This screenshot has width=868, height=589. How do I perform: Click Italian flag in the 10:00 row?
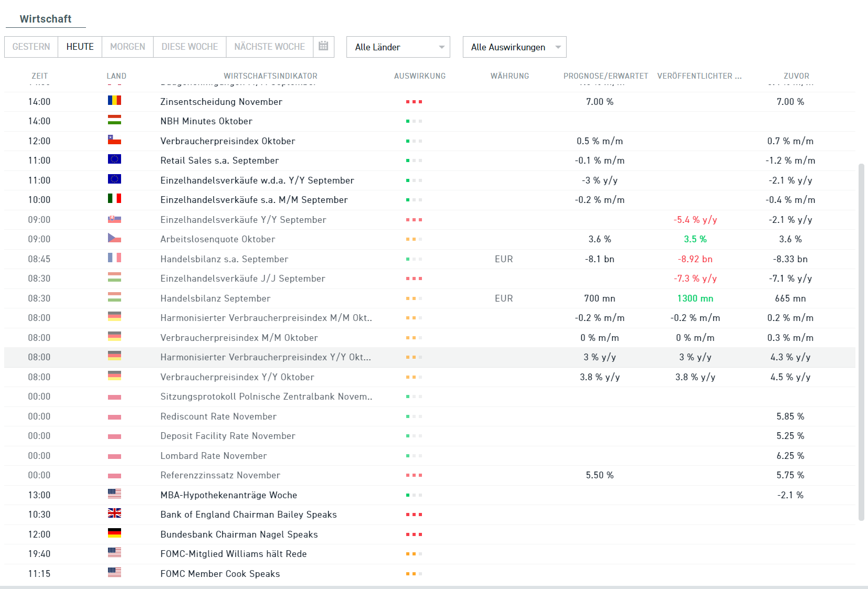coord(114,199)
